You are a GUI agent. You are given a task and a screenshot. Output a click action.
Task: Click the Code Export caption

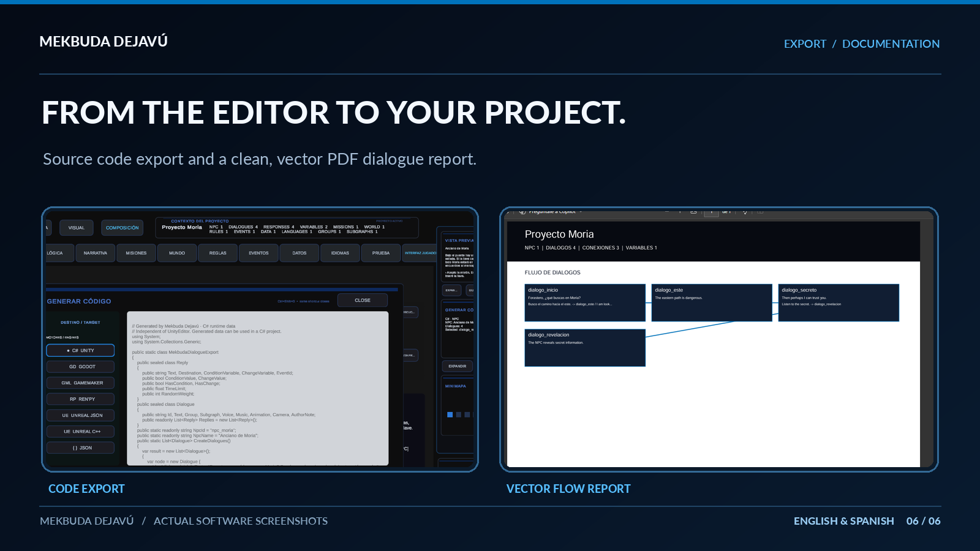pyautogui.click(x=86, y=489)
